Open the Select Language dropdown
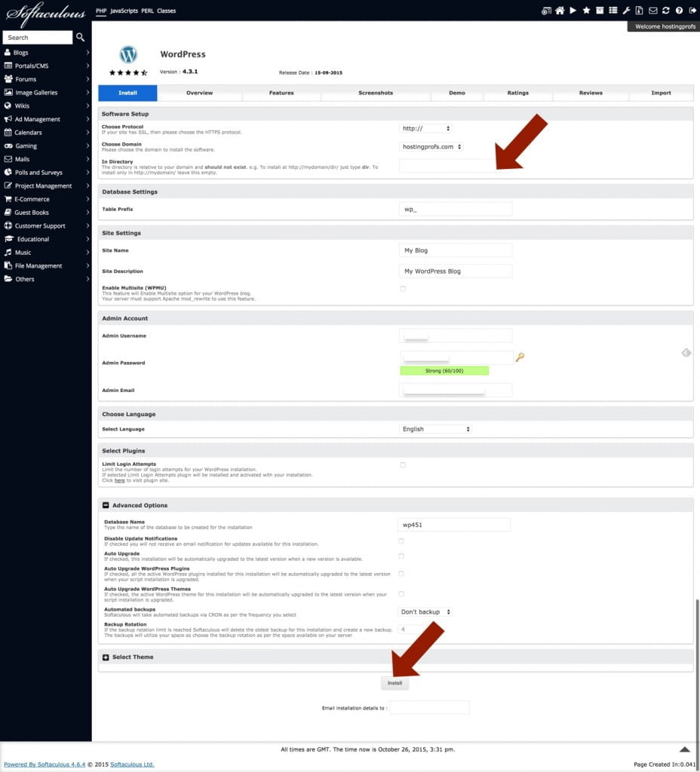 (x=435, y=429)
